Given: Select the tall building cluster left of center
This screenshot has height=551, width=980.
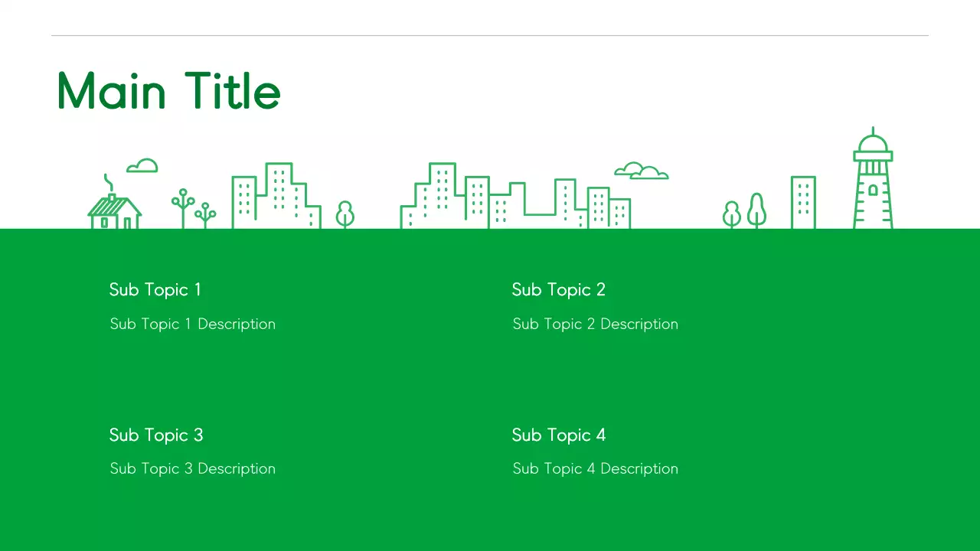Looking at the screenshot, I should coord(276,195).
